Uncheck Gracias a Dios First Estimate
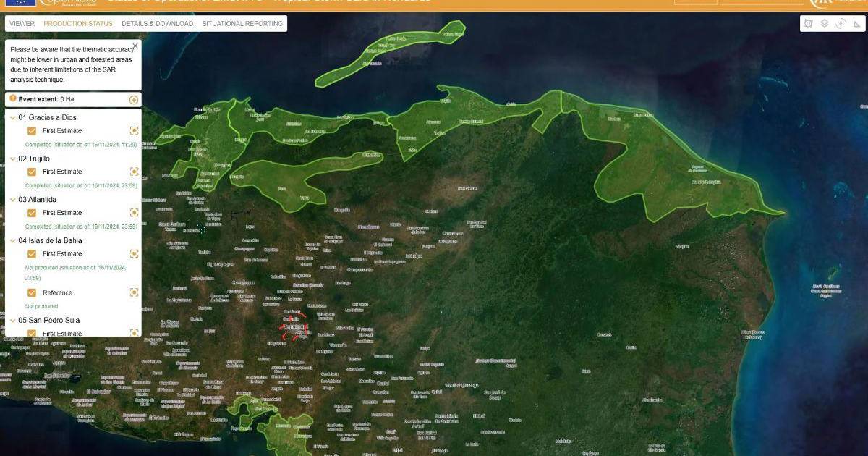 click(x=32, y=131)
